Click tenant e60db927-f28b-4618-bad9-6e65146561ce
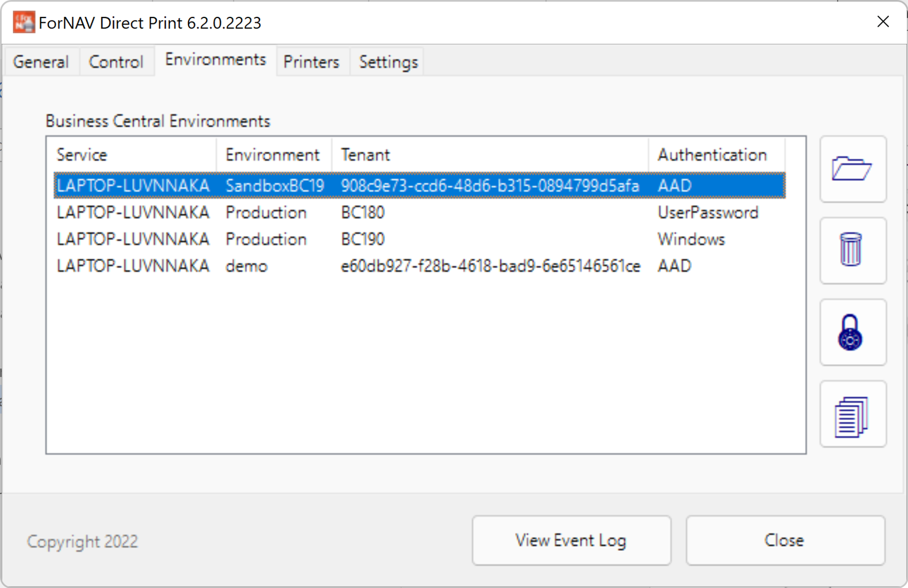The height and width of the screenshot is (588, 908). tap(491, 266)
